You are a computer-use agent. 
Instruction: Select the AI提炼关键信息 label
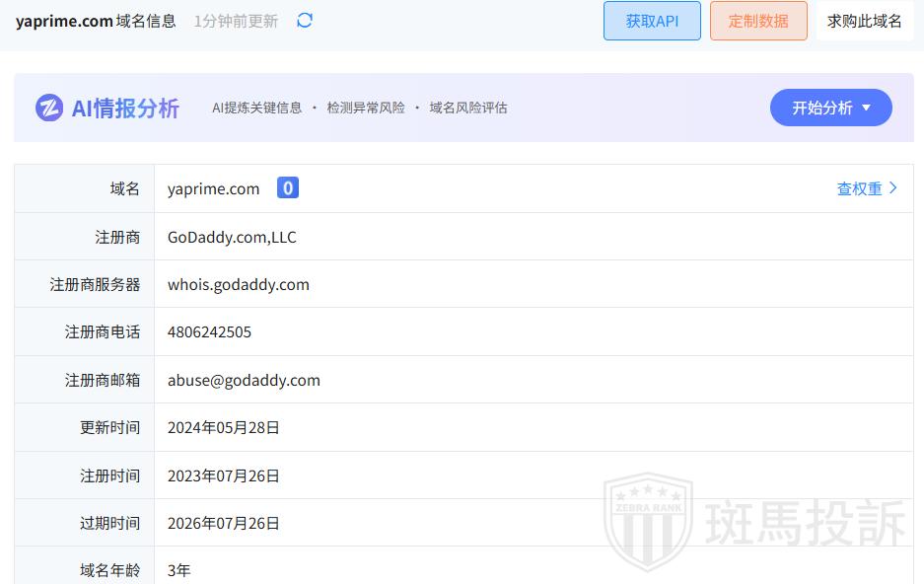(256, 108)
